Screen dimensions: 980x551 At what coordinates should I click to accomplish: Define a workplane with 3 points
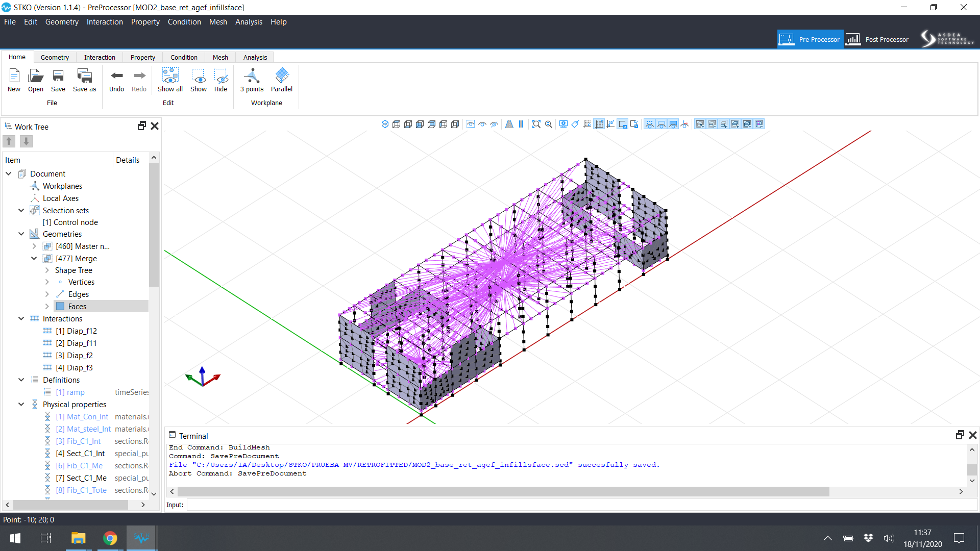(252, 81)
